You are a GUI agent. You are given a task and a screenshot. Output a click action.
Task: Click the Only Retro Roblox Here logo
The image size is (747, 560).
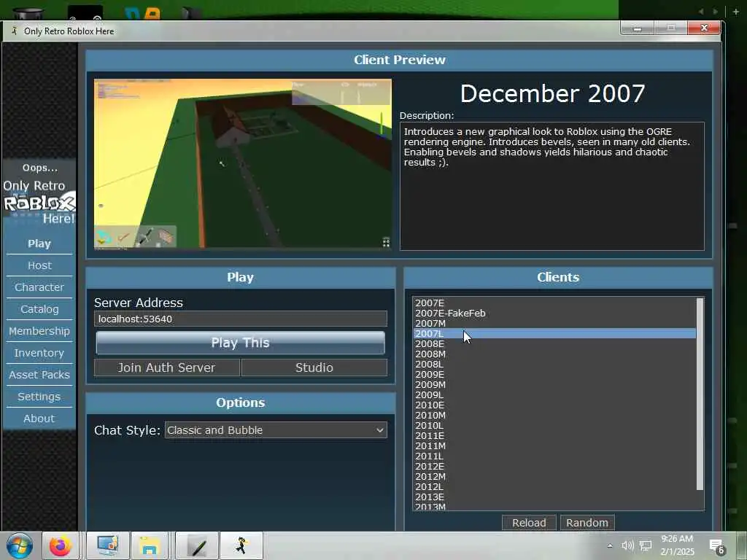(x=39, y=203)
